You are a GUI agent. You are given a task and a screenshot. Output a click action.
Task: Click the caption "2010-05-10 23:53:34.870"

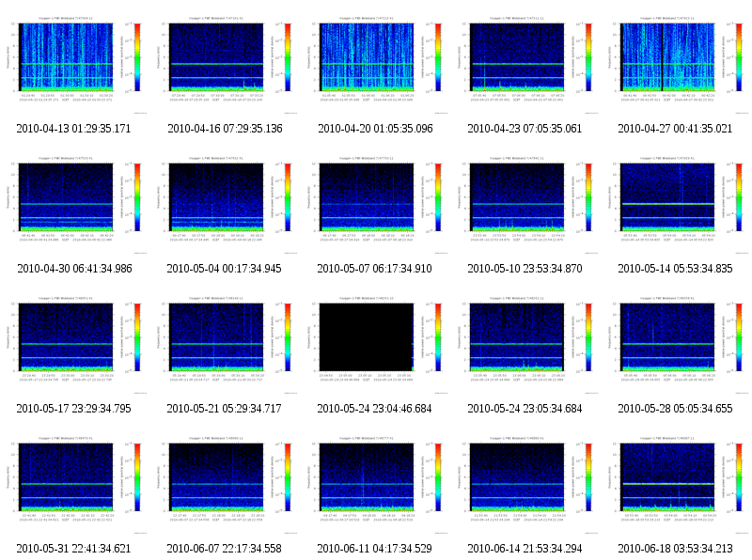pyautogui.click(x=525, y=269)
